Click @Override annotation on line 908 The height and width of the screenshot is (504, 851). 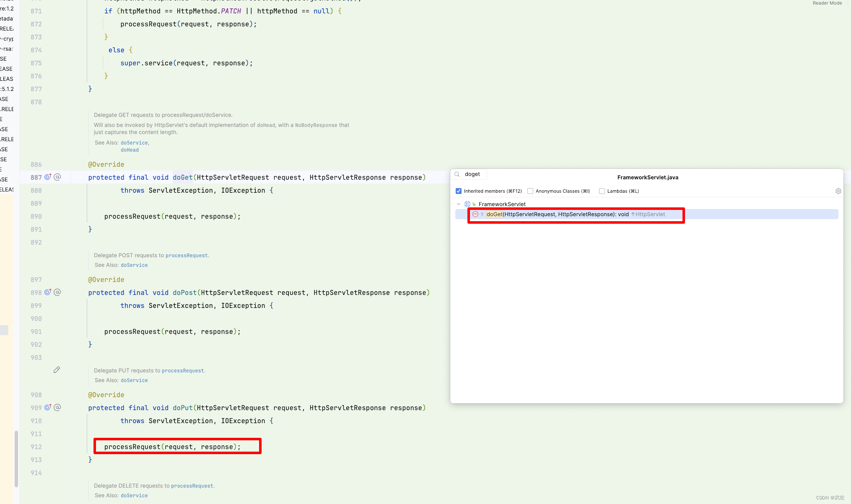[x=106, y=395]
